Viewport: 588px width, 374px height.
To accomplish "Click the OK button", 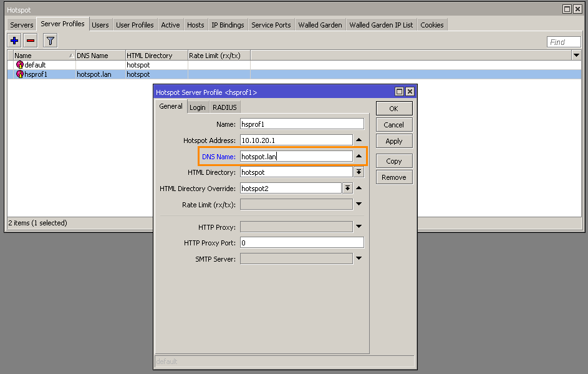I will (393, 109).
